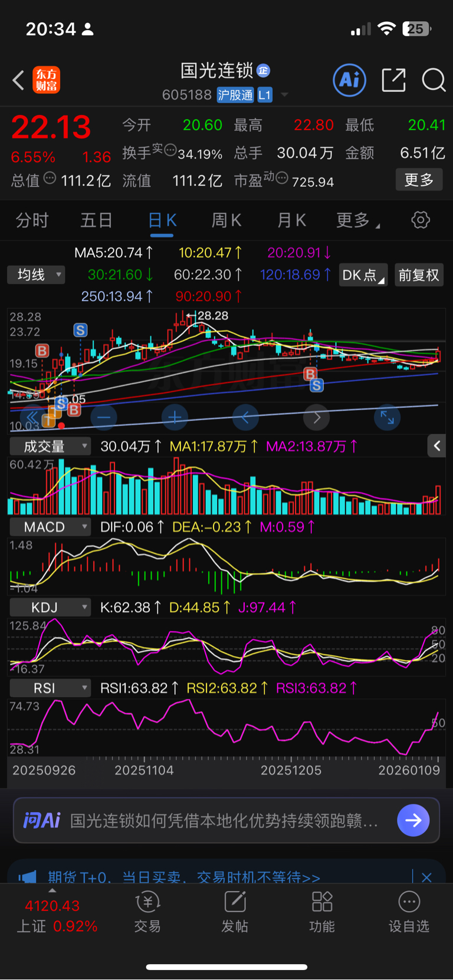
Task: Expand stock code 605188 dropdown arrow
Action: click(284, 95)
